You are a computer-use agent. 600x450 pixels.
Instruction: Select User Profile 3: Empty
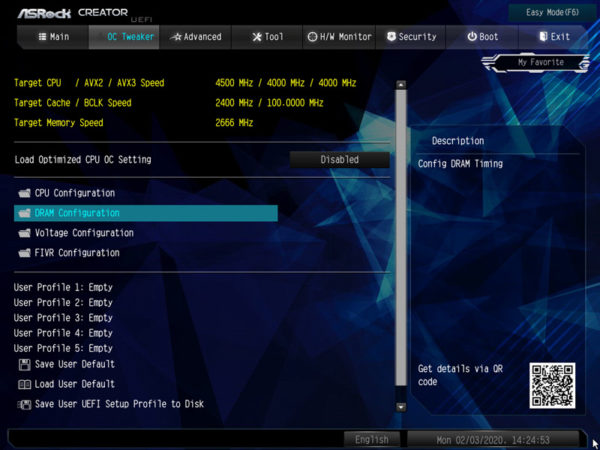tap(63, 318)
